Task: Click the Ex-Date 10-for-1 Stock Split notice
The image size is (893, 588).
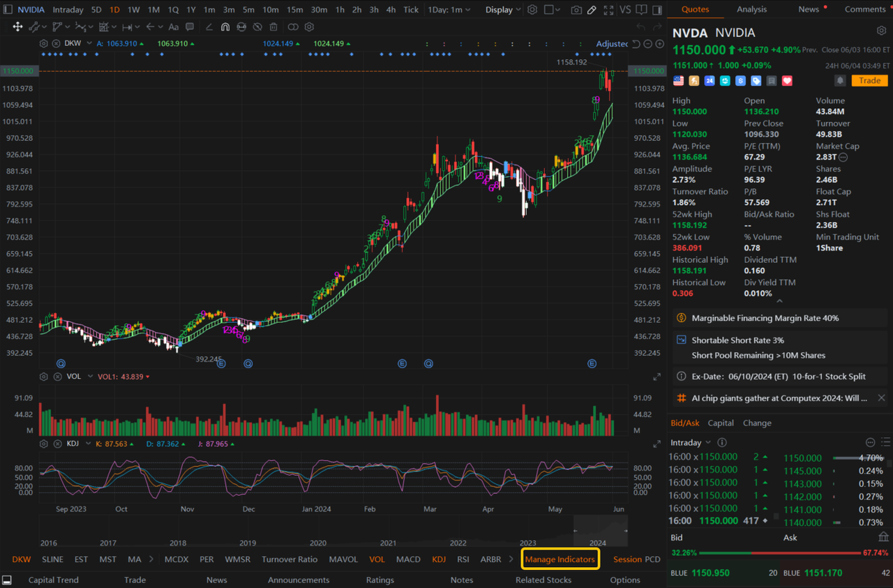Action: [x=779, y=376]
